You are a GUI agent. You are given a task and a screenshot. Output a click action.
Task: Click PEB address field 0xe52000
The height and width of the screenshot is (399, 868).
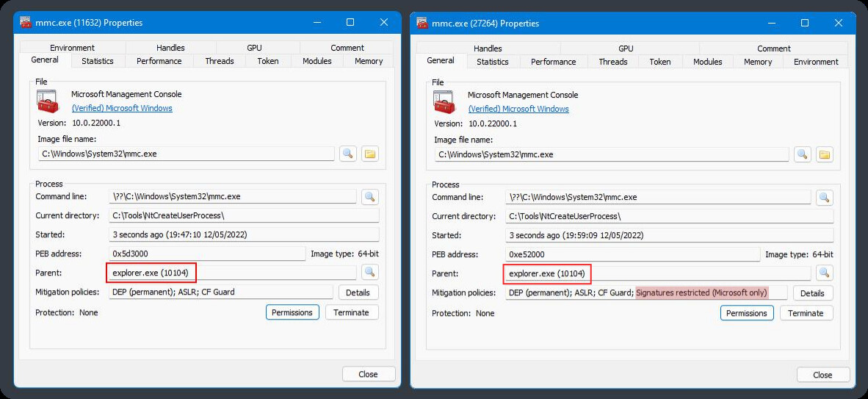(632, 254)
